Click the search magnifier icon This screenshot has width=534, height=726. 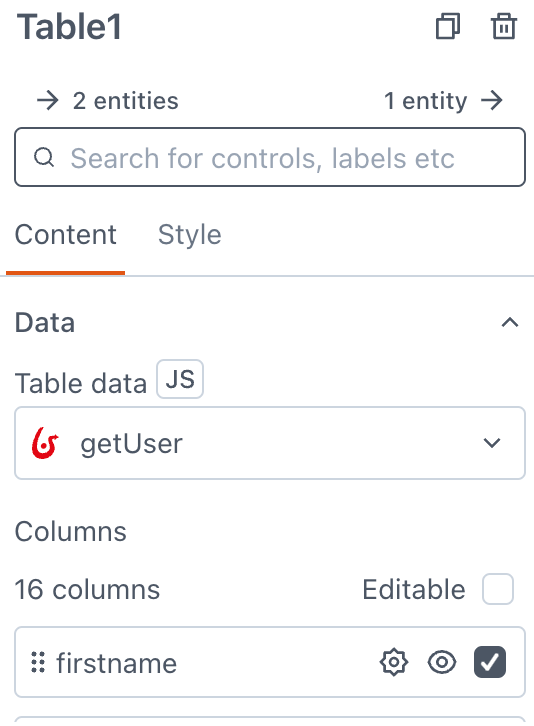44,157
